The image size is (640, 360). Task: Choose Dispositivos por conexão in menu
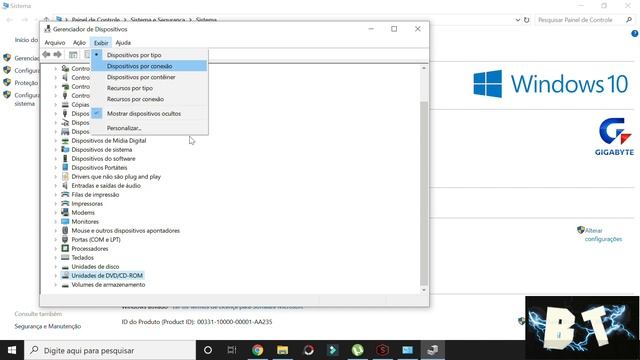[149, 66]
